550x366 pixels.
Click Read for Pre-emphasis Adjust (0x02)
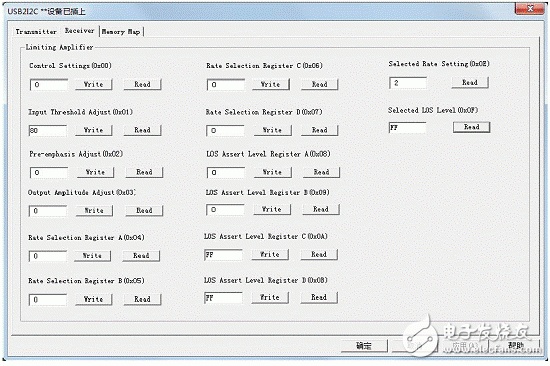[144, 172]
